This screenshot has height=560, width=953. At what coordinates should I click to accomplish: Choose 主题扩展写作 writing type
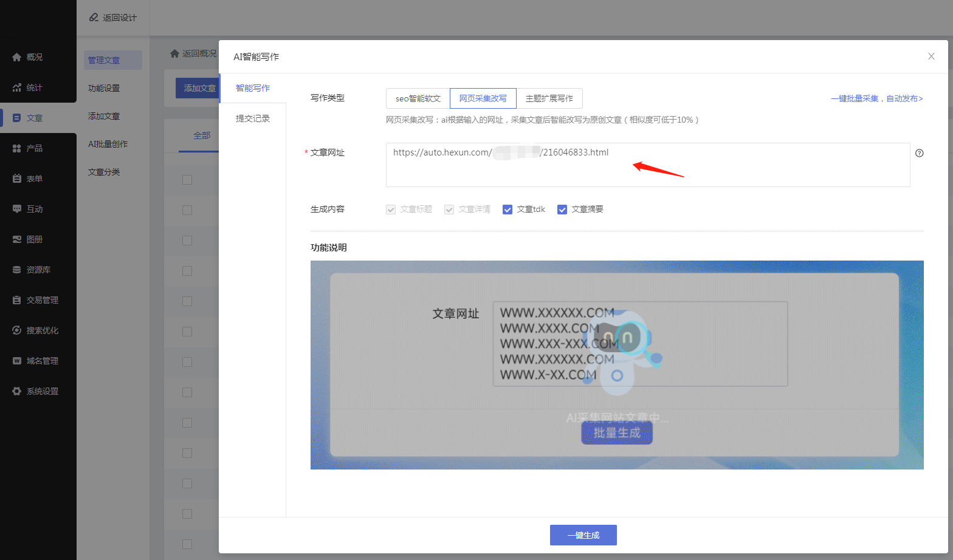point(549,98)
